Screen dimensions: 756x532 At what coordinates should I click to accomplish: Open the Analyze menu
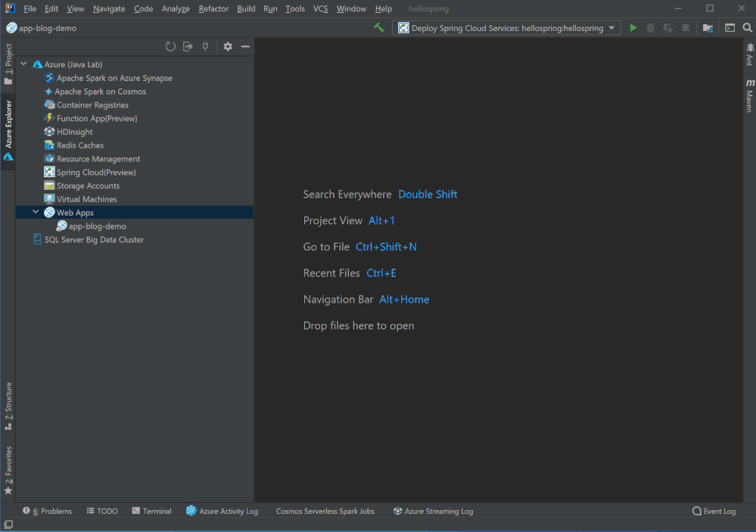click(x=176, y=8)
